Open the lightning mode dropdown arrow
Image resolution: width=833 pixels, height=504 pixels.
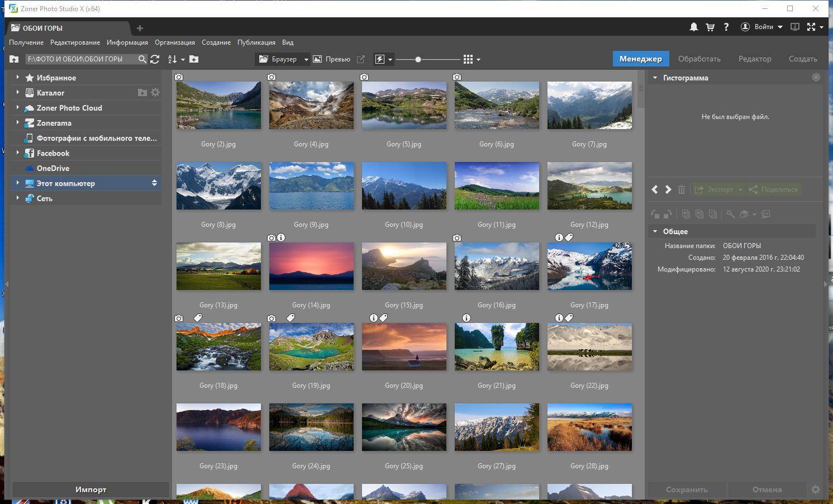pyautogui.click(x=390, y=59)
